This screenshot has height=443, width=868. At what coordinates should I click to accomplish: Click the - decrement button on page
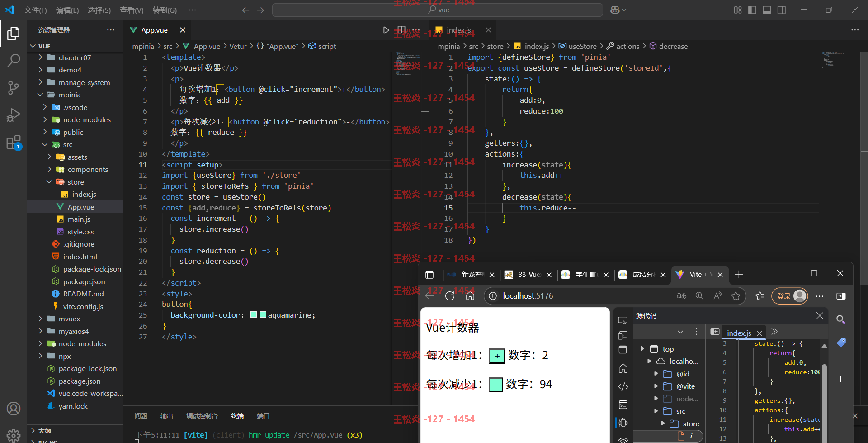point(496,385)
